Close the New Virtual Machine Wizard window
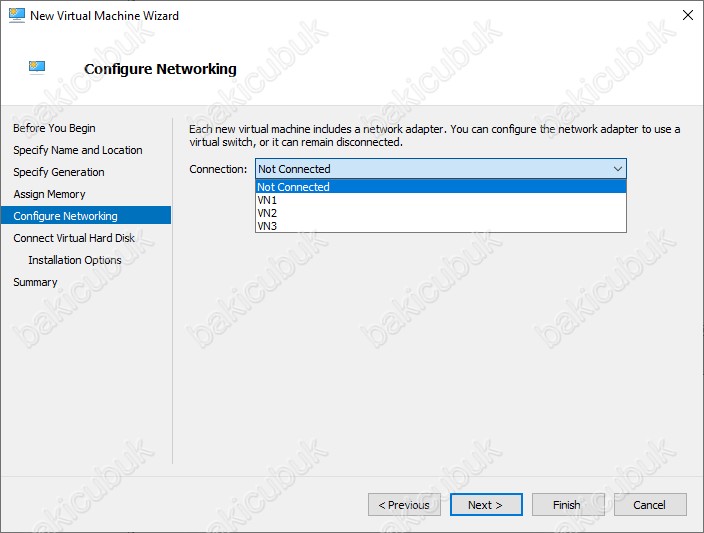 coord(687,15)
